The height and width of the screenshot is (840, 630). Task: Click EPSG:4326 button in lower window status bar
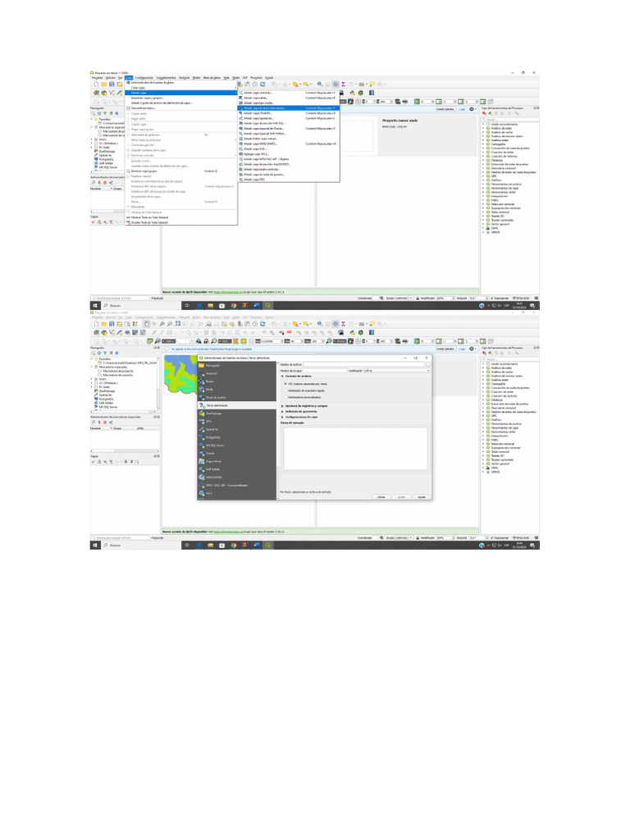[x=521, y=538]
